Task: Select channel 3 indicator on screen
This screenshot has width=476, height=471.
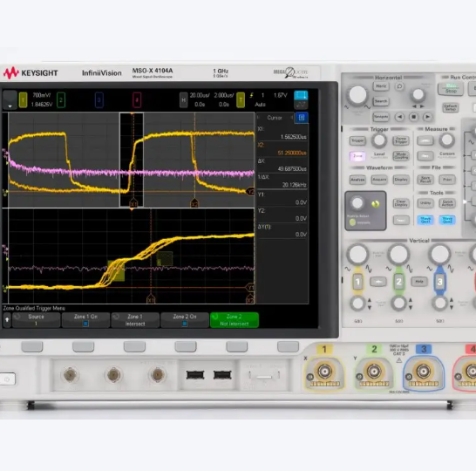Action: click(x=99, y=100)
